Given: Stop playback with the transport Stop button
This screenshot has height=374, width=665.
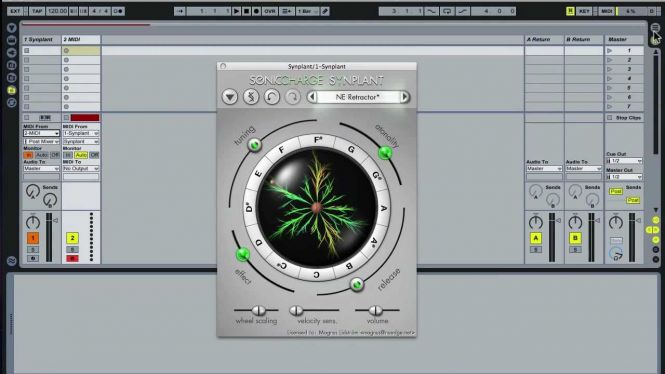Looking at the screenshot, I should [x=246, y=11].
